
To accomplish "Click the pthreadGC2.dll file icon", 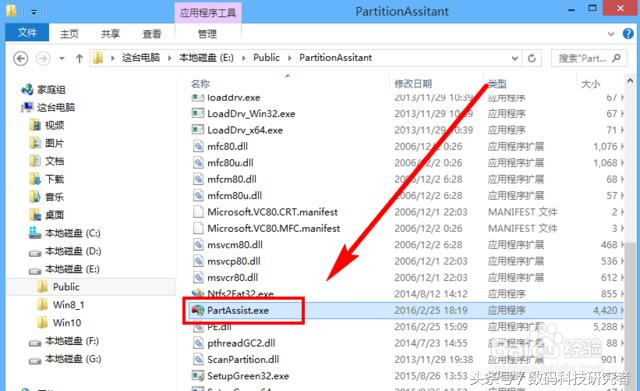I will [198, 343].
